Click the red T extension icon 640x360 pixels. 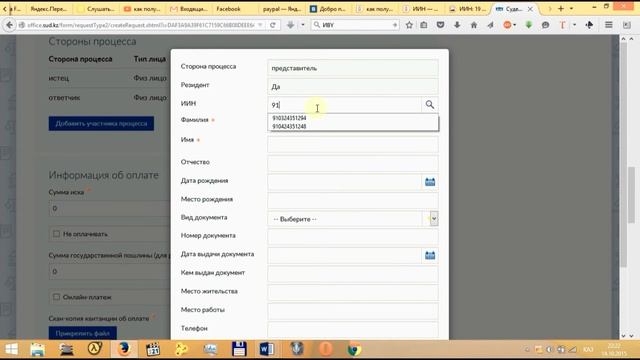[562, 25]
